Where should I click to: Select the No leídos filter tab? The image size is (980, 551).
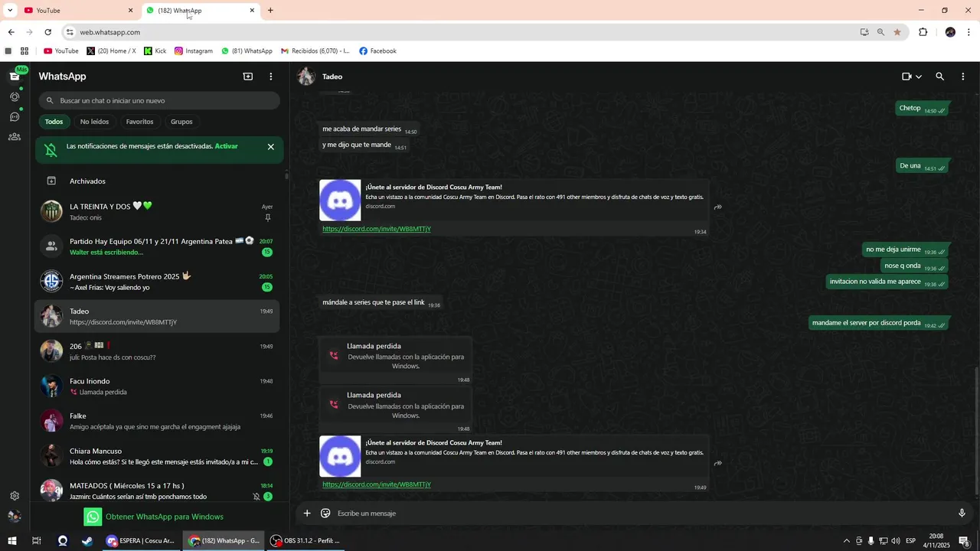pos(94,122)
